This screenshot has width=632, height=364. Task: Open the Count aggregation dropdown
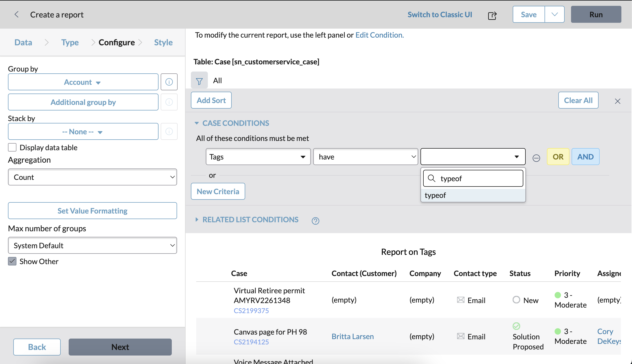(93, 177)
